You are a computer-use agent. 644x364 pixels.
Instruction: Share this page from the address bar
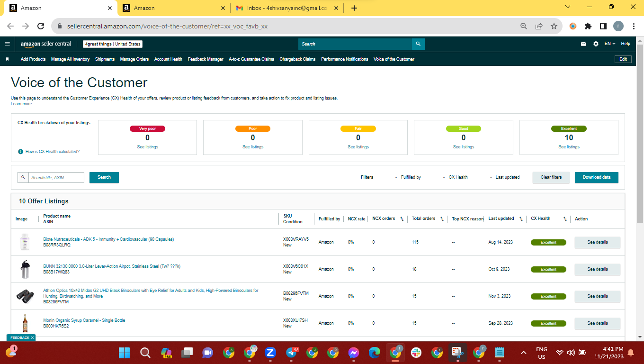(x=539, y=26)
